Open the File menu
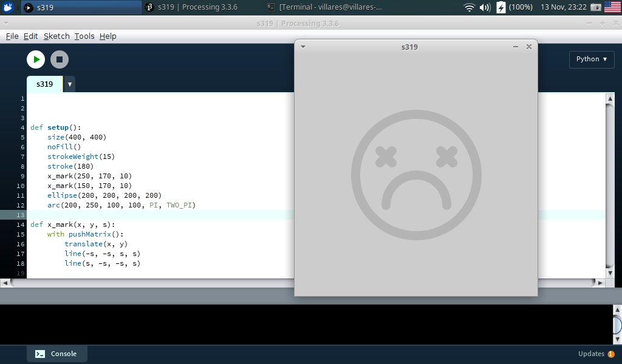Screen dimensions: 622x364 click(x=12, y=36)
